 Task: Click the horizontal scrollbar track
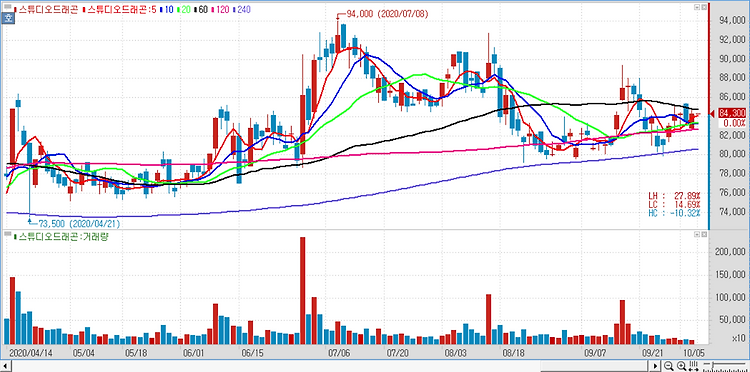click(330, 367)
